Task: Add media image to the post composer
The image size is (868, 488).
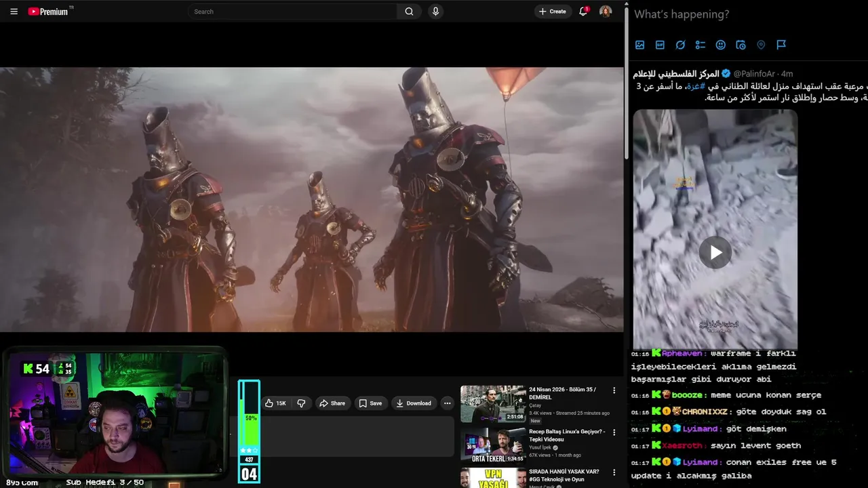Action: point(639,45)
